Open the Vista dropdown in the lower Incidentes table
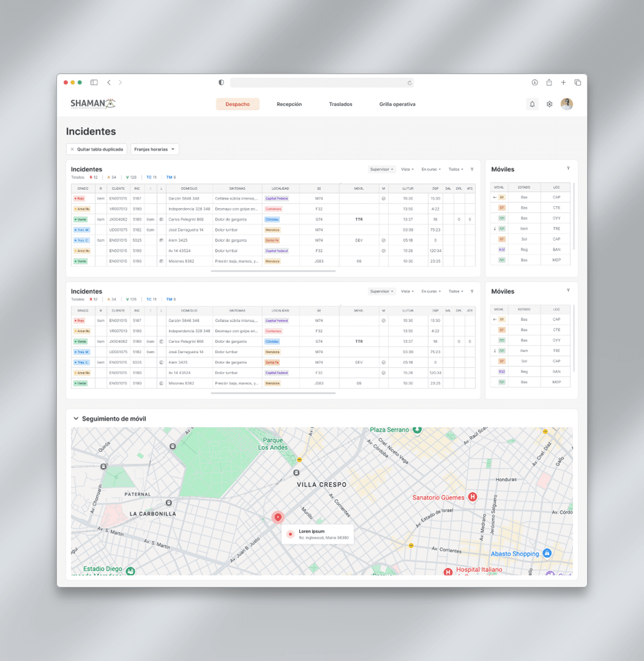Image resolution: width=644 pixels, height=661 pixels. (x=407, y=291)
